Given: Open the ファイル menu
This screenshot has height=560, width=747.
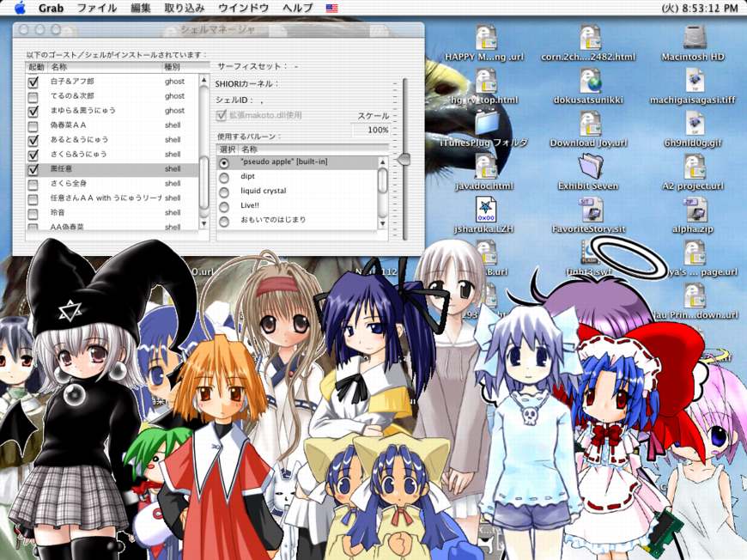Looking at the screenshot, I should pyautogui.click(x=97, y=8).
